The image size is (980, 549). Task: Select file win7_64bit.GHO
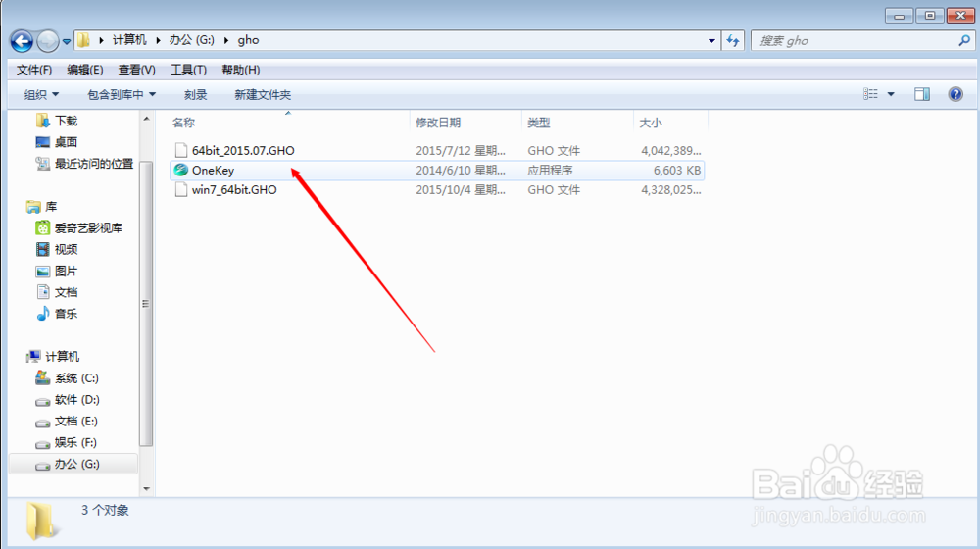tap(234, 189)
